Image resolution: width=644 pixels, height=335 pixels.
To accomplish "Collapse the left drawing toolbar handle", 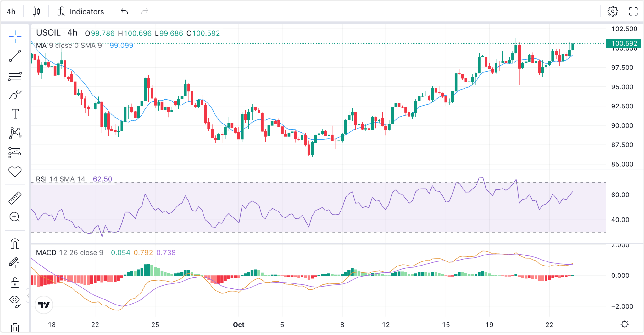I will click(x=28, y=295).
